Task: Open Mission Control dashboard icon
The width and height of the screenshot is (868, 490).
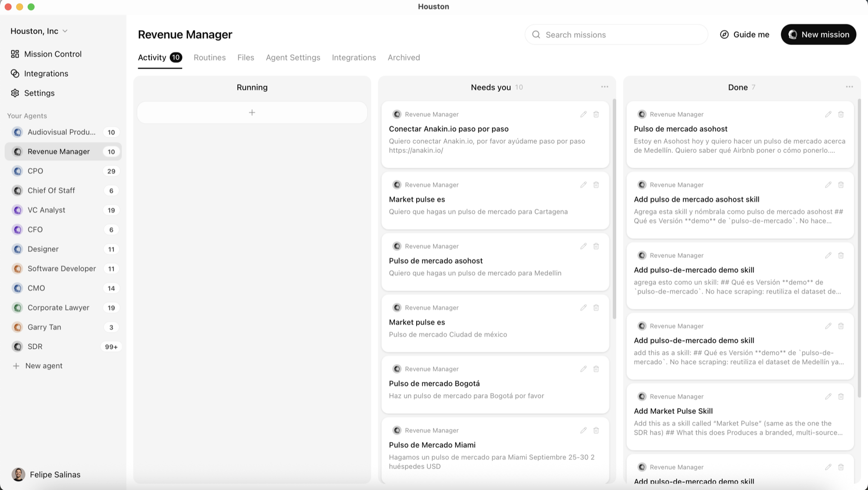Action: click(15, 54)
